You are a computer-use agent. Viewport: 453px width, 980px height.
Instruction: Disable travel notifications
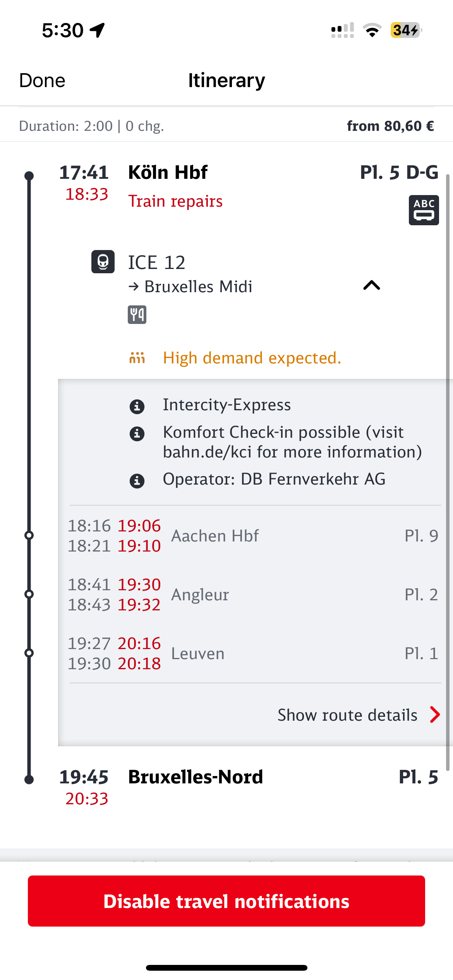(226, 901)
